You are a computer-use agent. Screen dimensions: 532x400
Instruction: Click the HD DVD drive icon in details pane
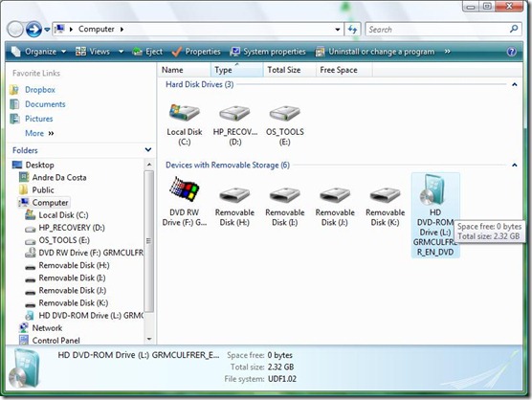pos(25,368)
